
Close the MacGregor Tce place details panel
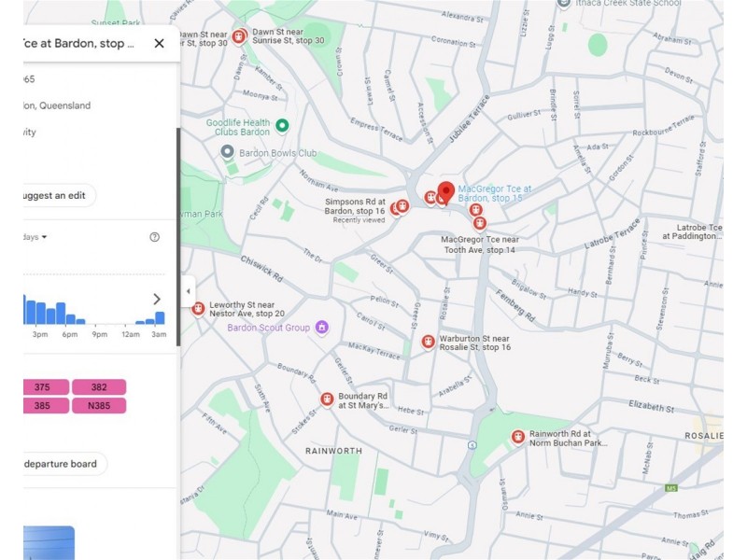click(x=159, y=43)
